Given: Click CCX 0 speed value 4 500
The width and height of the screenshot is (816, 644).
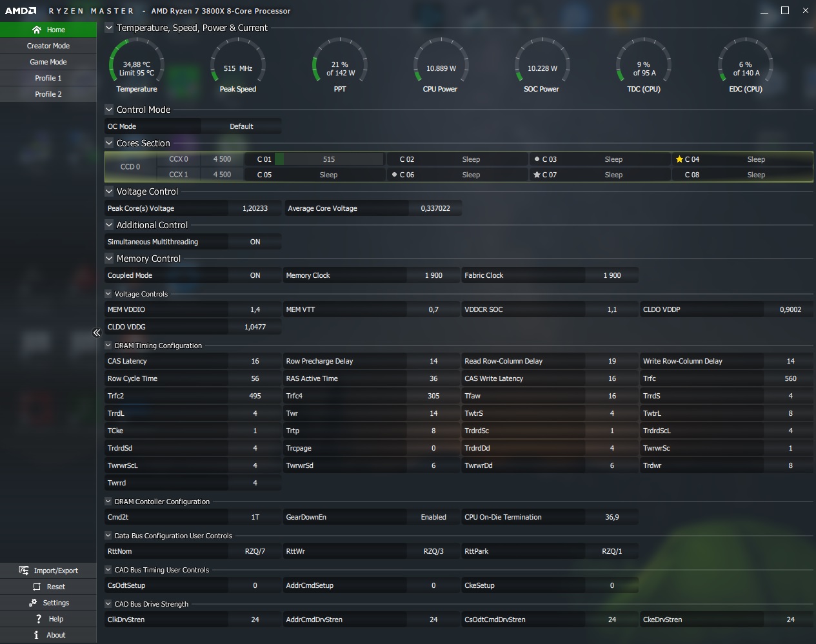Looking at the screenshot, I should 222,159.
